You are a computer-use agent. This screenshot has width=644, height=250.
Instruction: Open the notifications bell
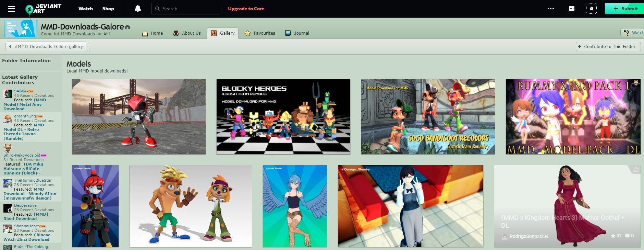coord(138,9)
